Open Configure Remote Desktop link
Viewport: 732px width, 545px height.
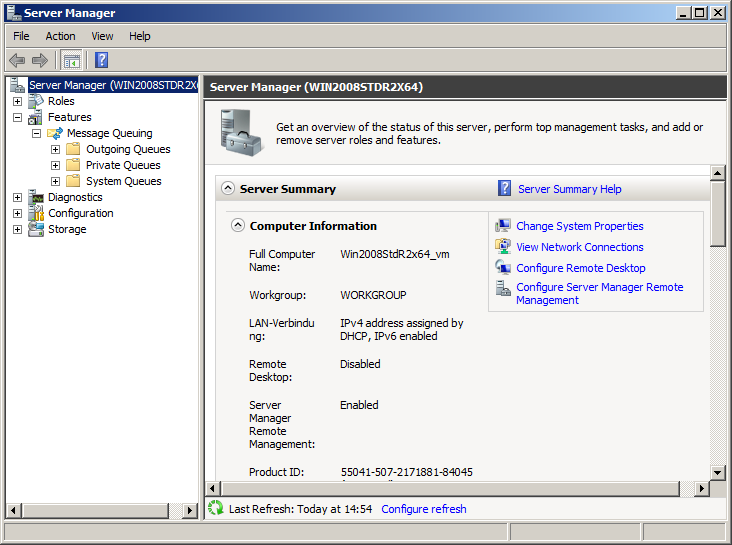click(580, 268)
